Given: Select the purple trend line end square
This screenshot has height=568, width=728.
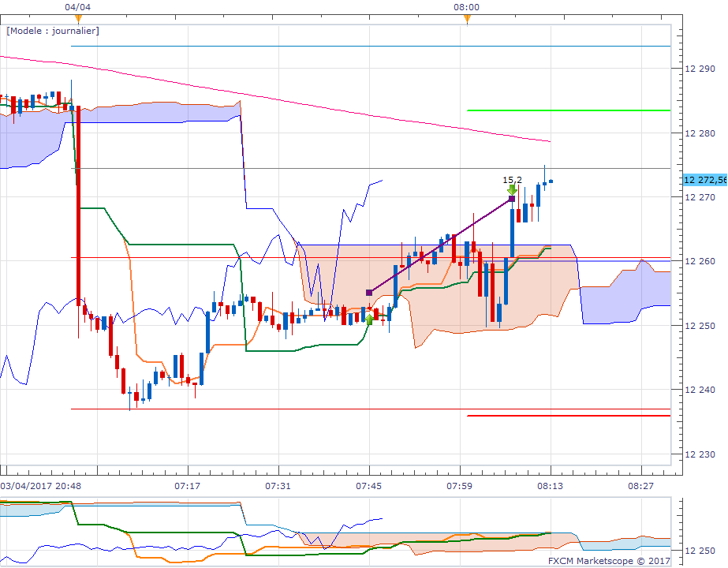Looking at the screenshot, I should tap(512, 199).
